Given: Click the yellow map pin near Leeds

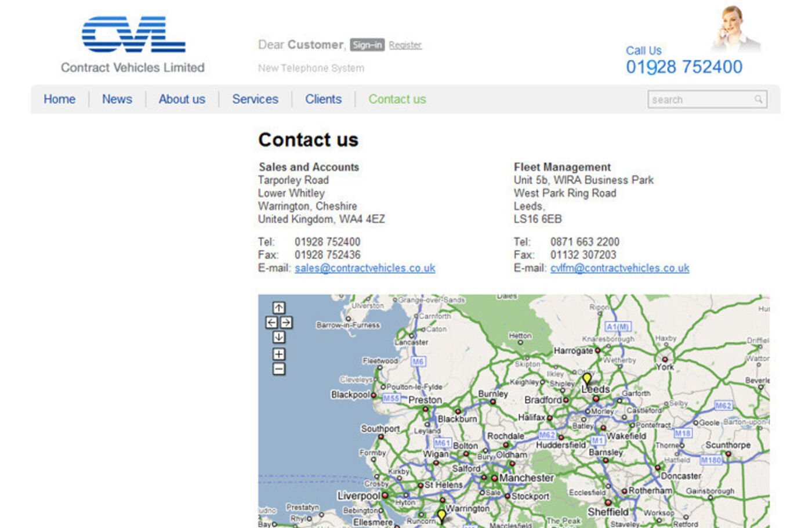Looking at the screenshot, I should coord(587,379).
